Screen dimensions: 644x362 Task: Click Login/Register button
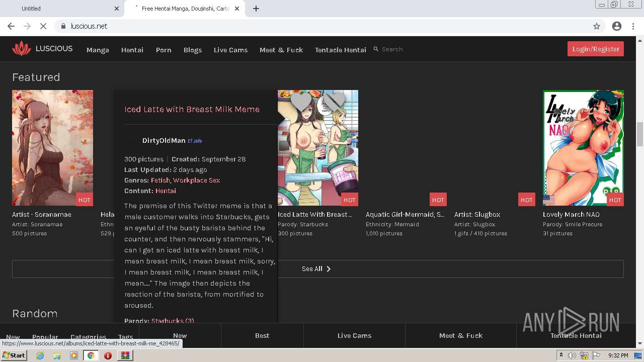(596, 49)
